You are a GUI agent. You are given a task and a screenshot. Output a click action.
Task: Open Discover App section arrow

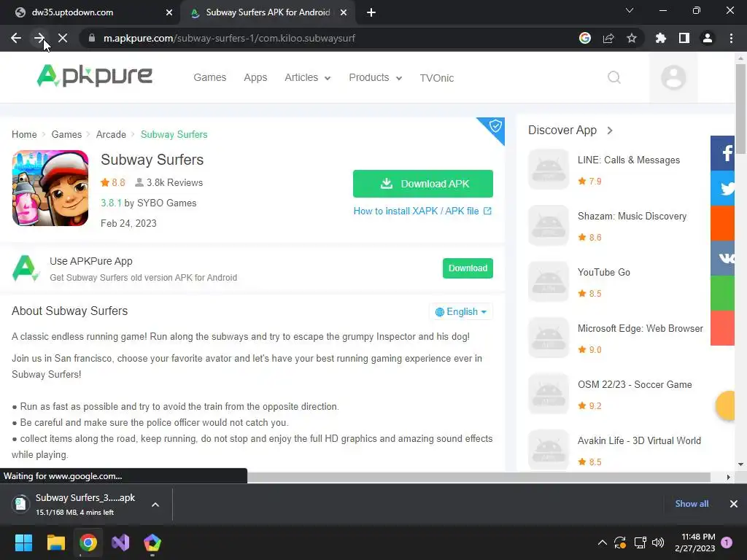610,130
